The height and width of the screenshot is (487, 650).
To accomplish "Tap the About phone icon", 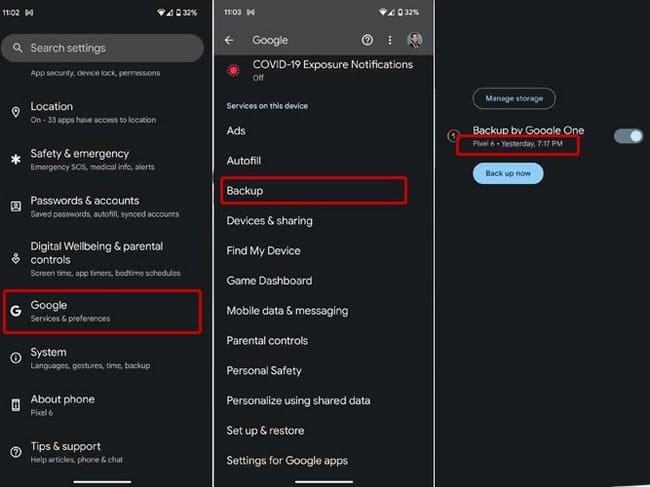I will (x=15, y=405).
